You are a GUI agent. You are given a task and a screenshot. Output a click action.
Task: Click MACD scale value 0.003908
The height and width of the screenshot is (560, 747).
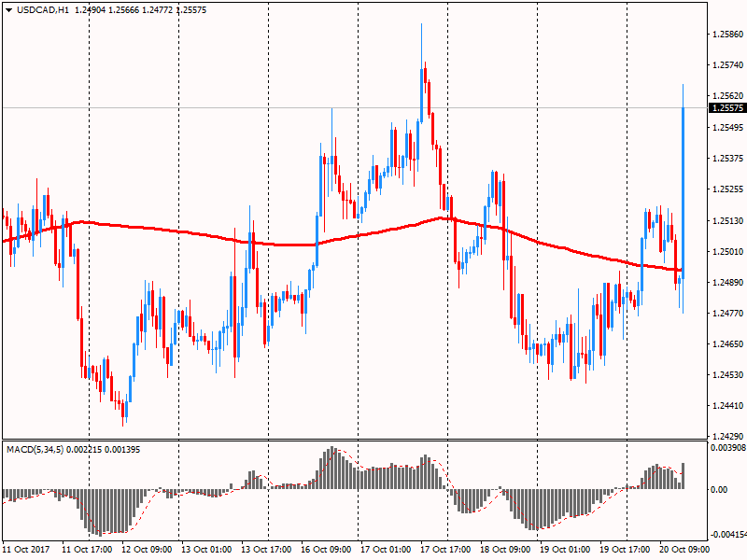728,448
